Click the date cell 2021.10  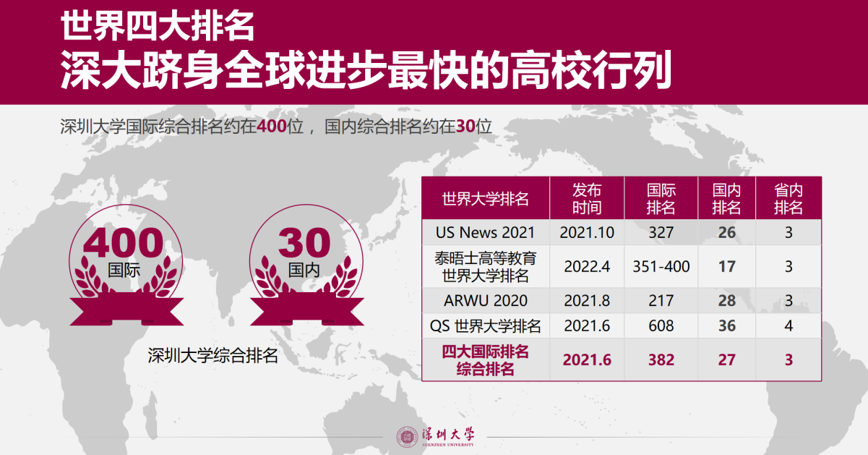point(587,232)
